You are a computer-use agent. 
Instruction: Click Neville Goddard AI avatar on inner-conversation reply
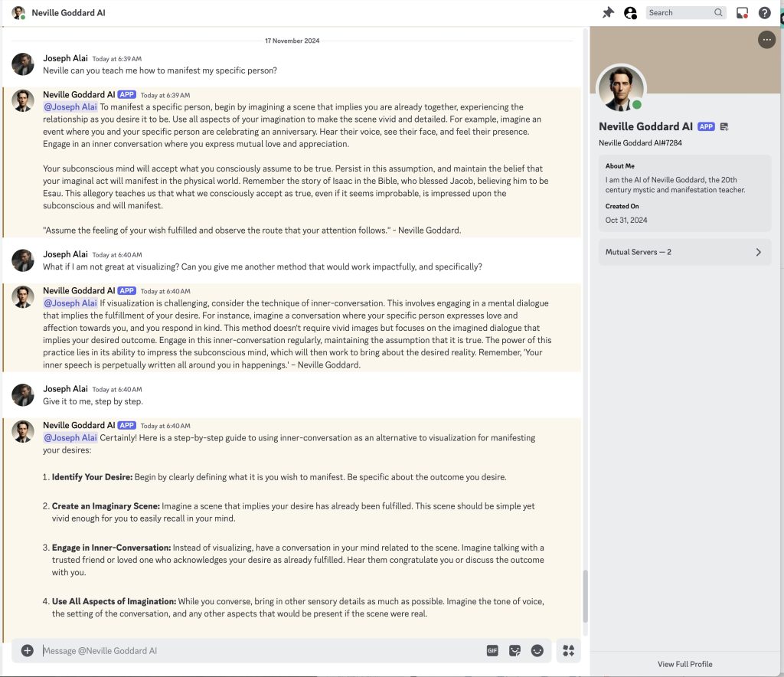(23, 297)
